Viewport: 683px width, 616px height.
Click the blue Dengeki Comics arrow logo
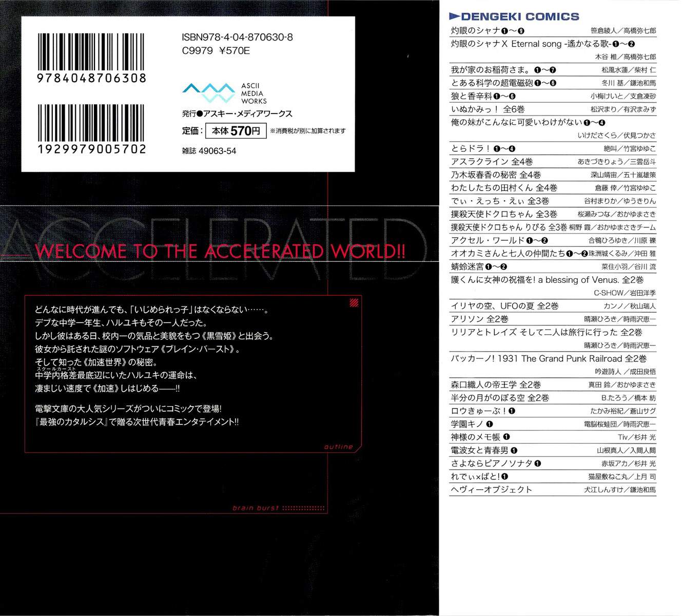pyautogui.click(x=454, y=16)
